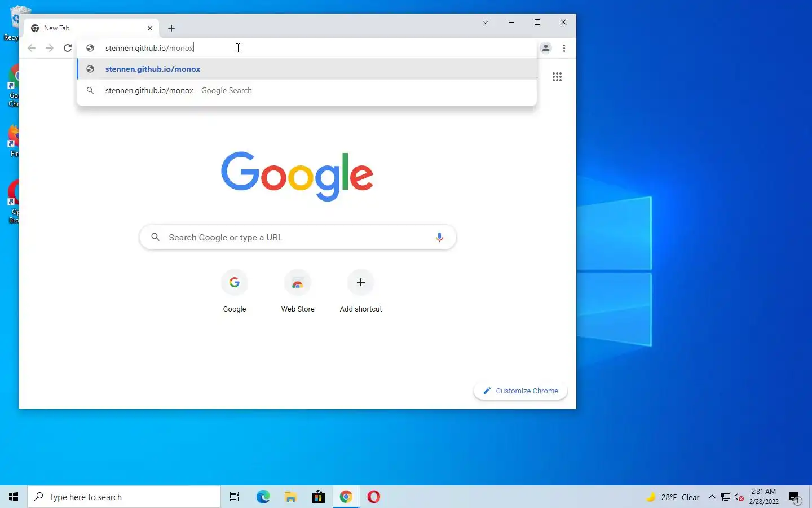Viewport: 812px width, 508px height.
Task: Launch Opera from the taskbar
Action: coord(373,497)
